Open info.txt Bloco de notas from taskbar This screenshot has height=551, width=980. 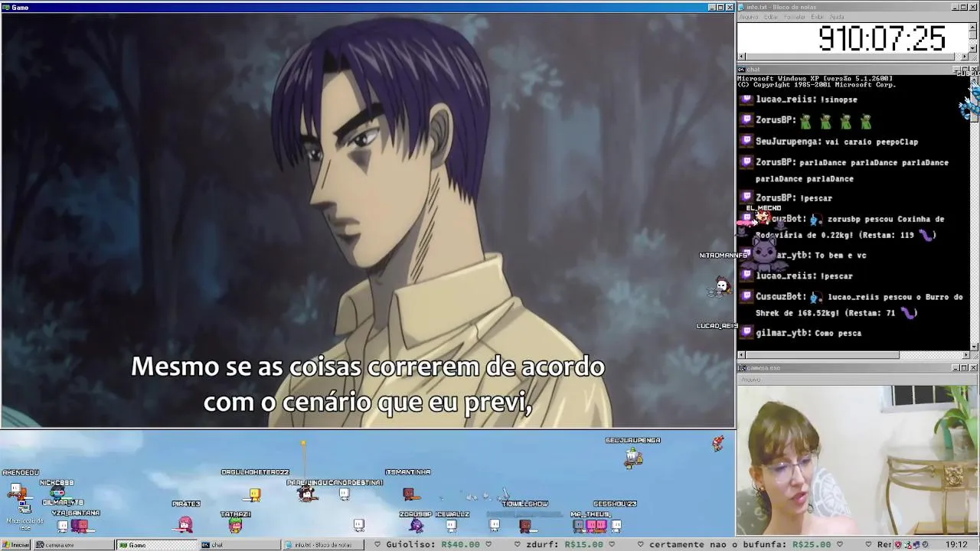coord(323,545)
